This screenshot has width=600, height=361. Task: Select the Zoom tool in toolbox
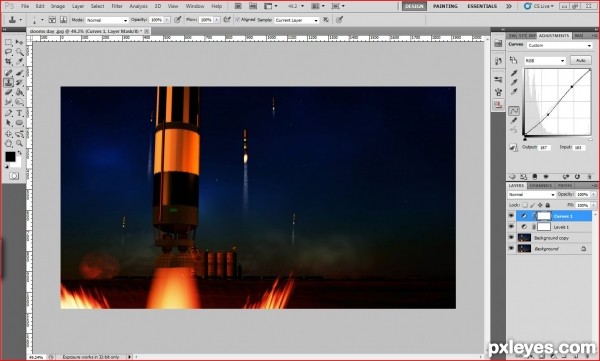pyautogui.click(x=20, y=144)
